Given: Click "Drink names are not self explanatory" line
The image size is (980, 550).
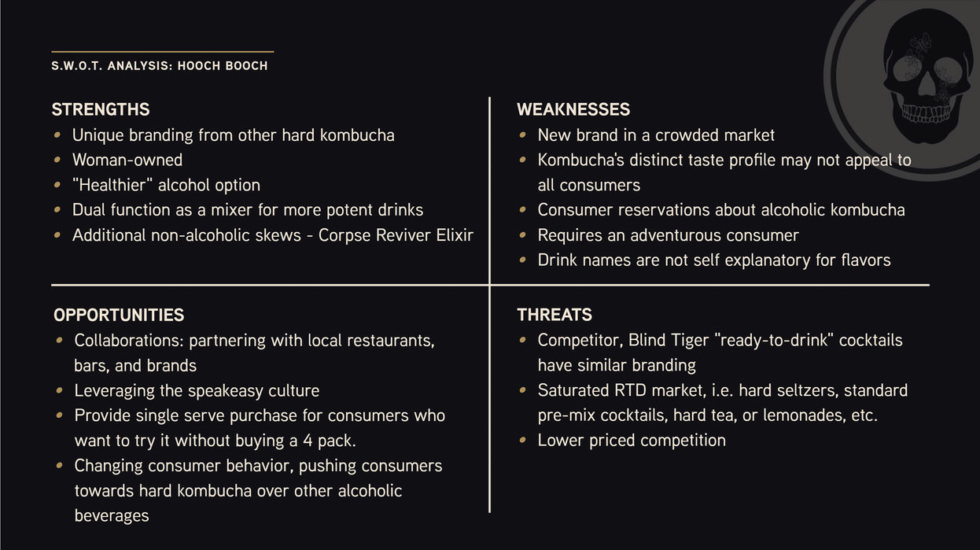Looking at the screenshot, I should (714, 260).
